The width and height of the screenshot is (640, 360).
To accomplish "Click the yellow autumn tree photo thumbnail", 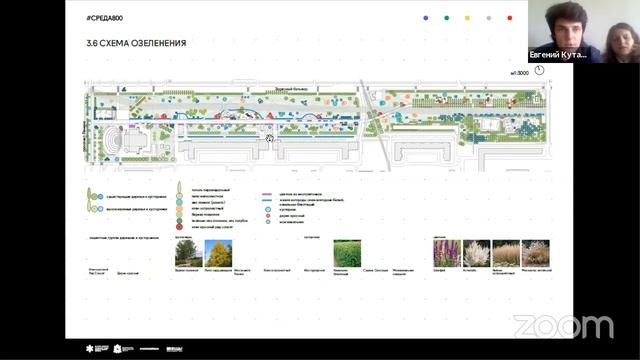I will click(218, 253).
